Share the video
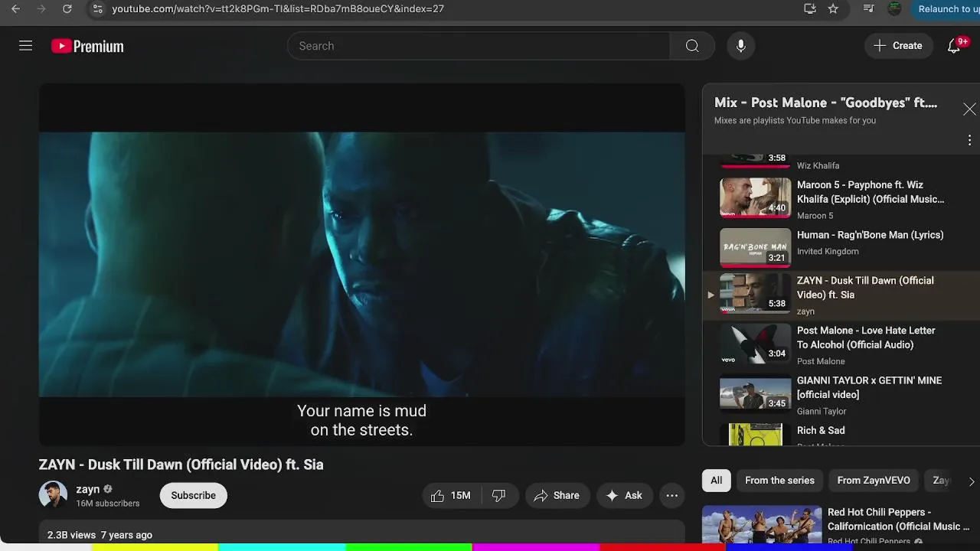This screenshot has height=551, width=980. (x=557, y=496)
